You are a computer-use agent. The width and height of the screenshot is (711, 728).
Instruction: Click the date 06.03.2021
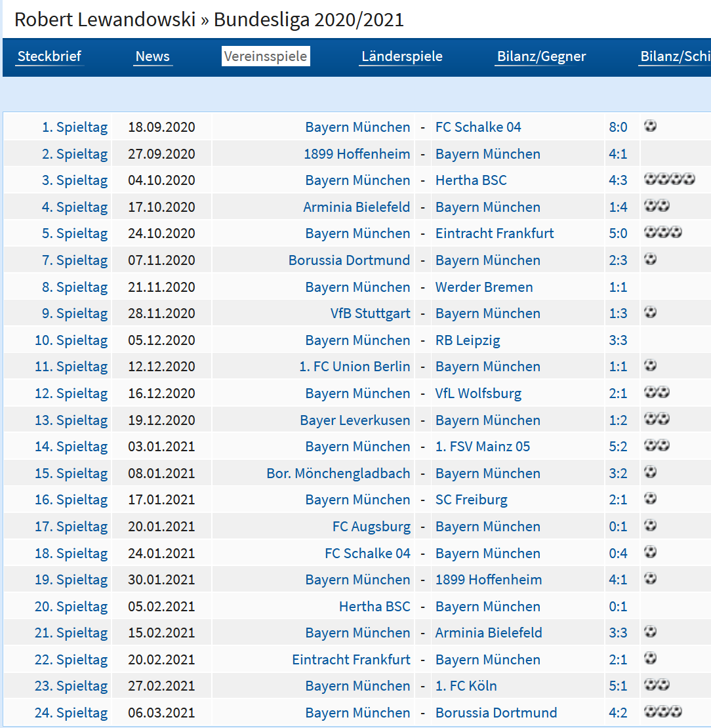point(161,713)
